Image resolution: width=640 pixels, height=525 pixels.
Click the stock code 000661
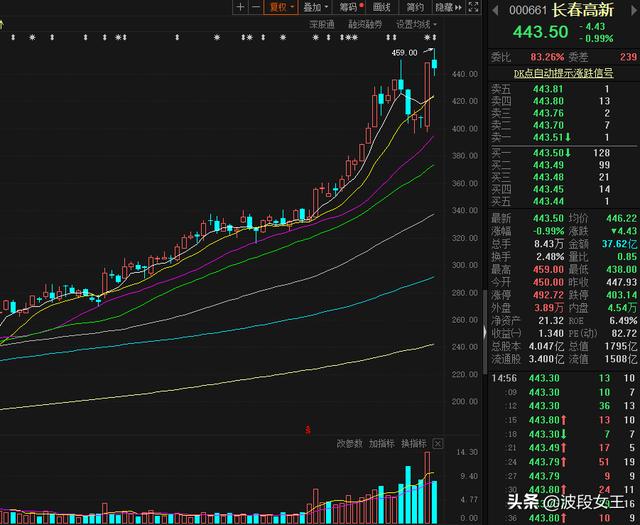(527, 10)
